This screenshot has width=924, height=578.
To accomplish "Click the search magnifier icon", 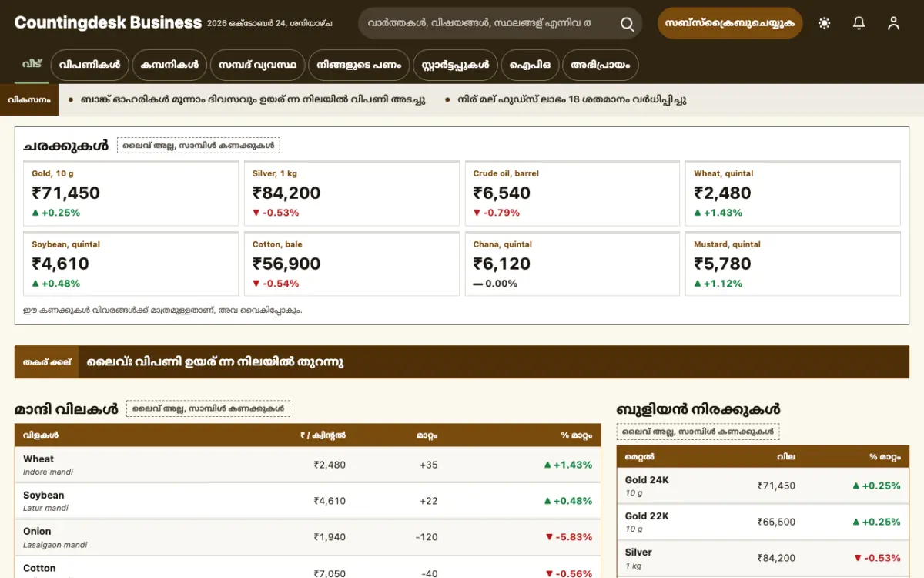I will (x=627, y=24).
